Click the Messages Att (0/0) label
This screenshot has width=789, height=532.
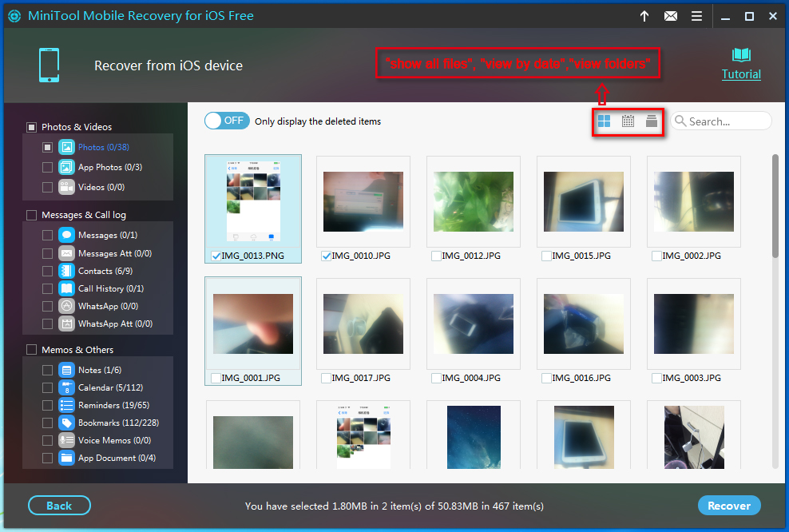coord(115,253)
